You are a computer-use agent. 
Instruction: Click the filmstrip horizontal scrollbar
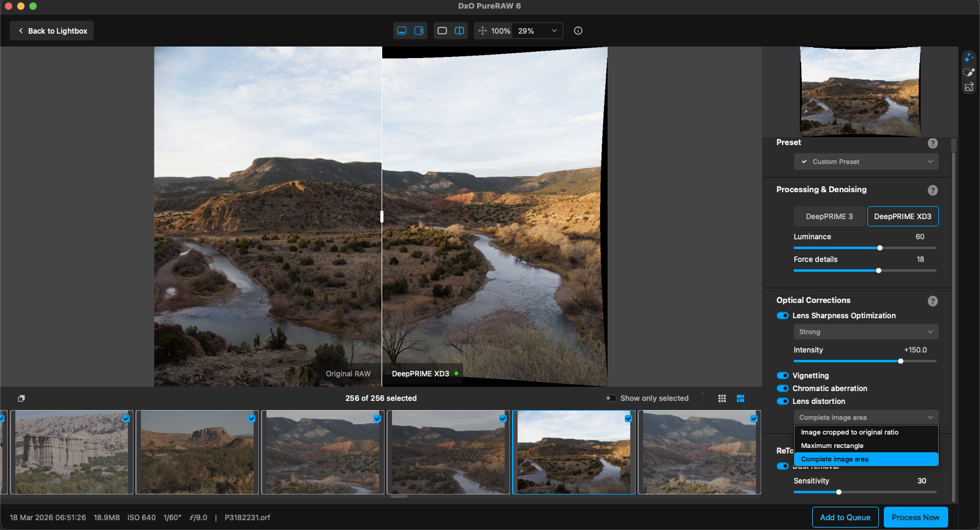tap(399, 496)
